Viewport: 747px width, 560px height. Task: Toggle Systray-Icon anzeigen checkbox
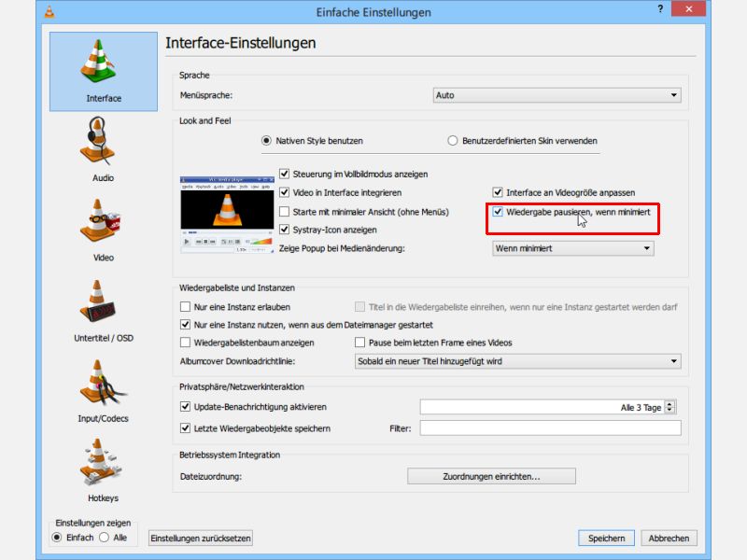(328, 230)
